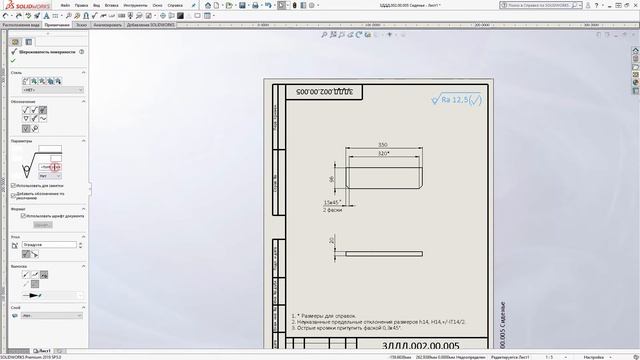This screenshot has width=640, height=360.
Task: Select the leader style option
Action: coord(26,274)
